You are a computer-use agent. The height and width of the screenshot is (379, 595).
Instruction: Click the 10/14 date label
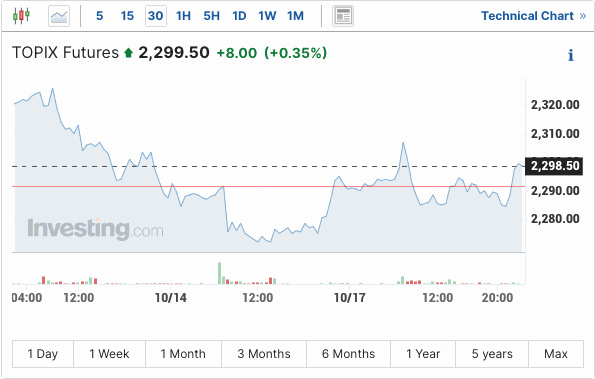171,298
